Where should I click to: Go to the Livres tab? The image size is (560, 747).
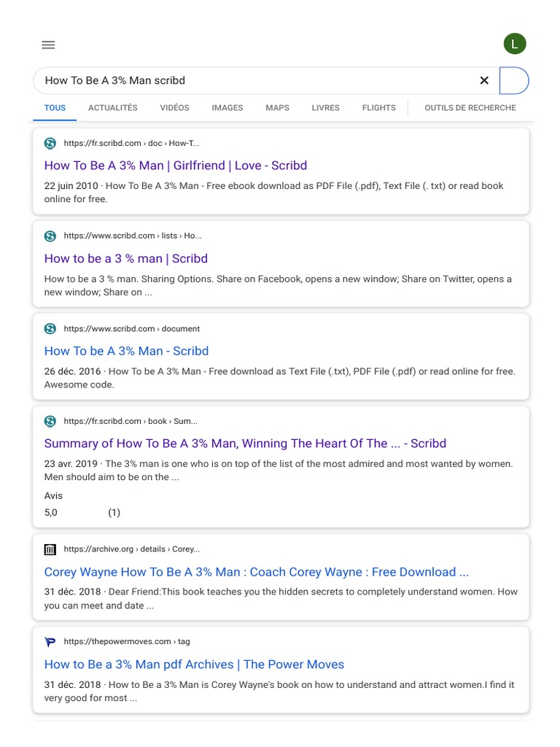pos(325,108)
